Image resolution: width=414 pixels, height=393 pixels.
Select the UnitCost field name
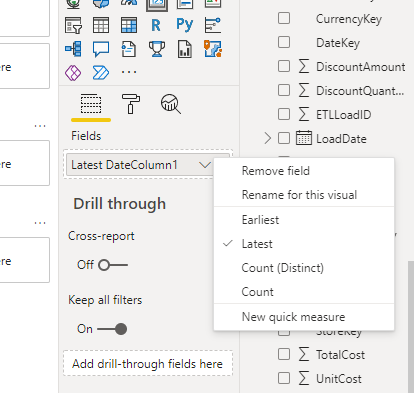(339, 379)
